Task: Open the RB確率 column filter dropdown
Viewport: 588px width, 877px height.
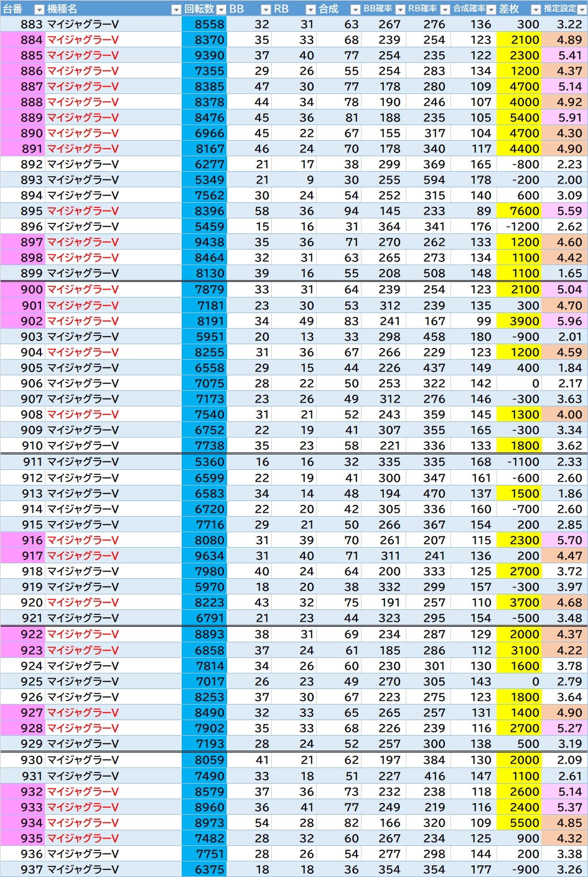Action: coord(445,9)
